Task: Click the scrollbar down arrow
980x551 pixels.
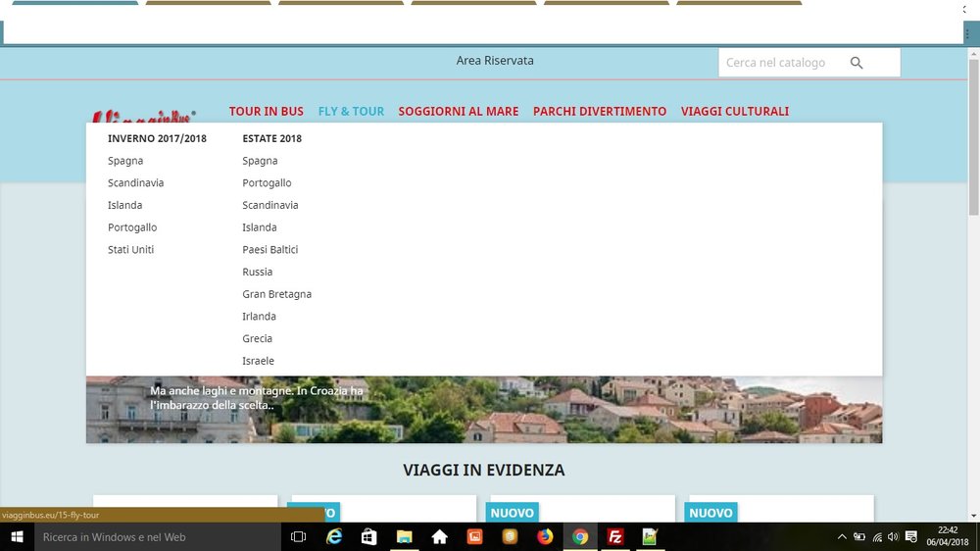Action: (x=974, y=516)
